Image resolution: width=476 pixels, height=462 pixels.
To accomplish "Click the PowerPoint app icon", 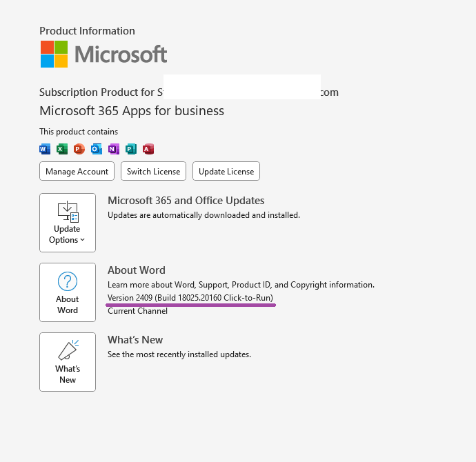I will pyautogui.click(x=79, y=149).
